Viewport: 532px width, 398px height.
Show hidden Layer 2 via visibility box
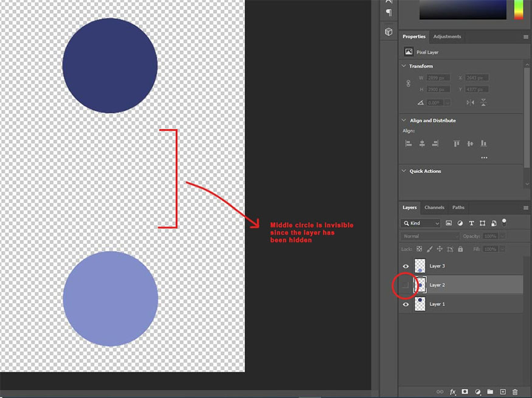click(x=405, y=285)
